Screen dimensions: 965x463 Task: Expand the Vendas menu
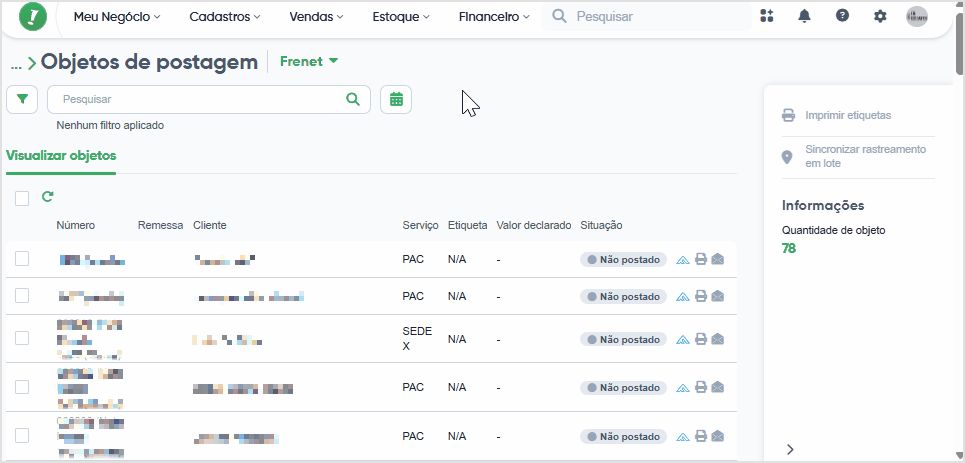click(x=316, y=17)
